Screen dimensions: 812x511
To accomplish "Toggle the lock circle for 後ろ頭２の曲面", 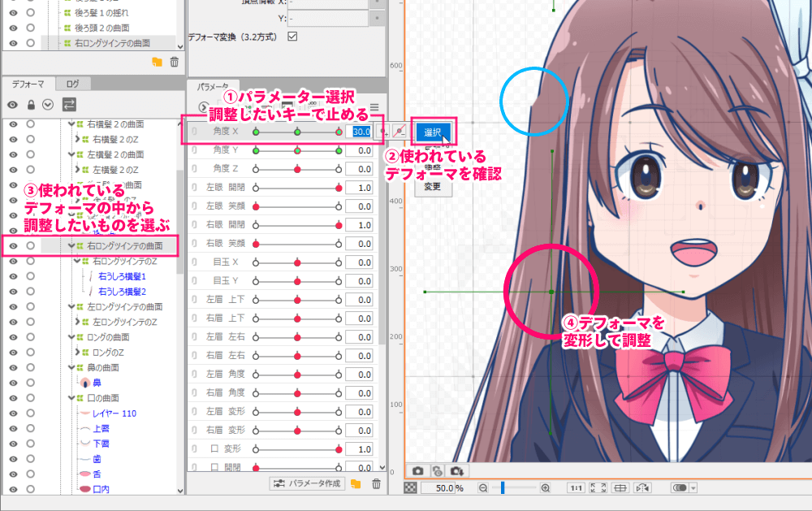I will 31,28.
